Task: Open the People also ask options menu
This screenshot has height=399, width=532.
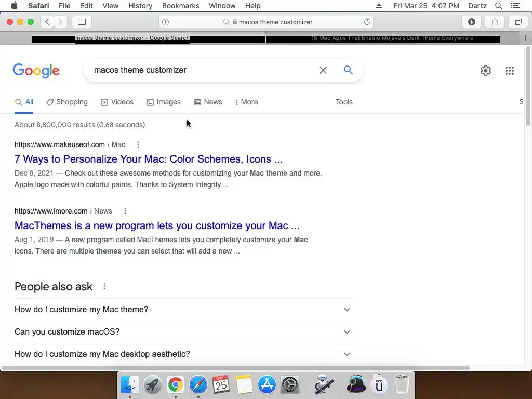Action: [104, 287]
